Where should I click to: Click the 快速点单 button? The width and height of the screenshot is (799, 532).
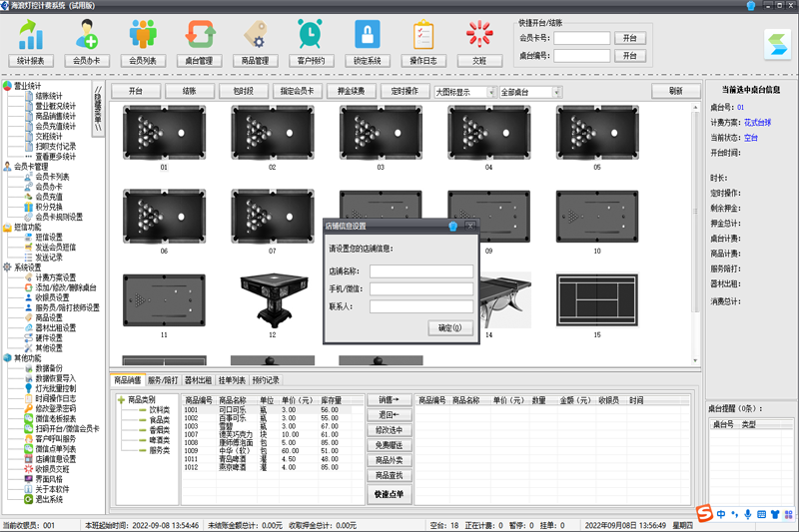pyautogui.click(x=390, y=494)
